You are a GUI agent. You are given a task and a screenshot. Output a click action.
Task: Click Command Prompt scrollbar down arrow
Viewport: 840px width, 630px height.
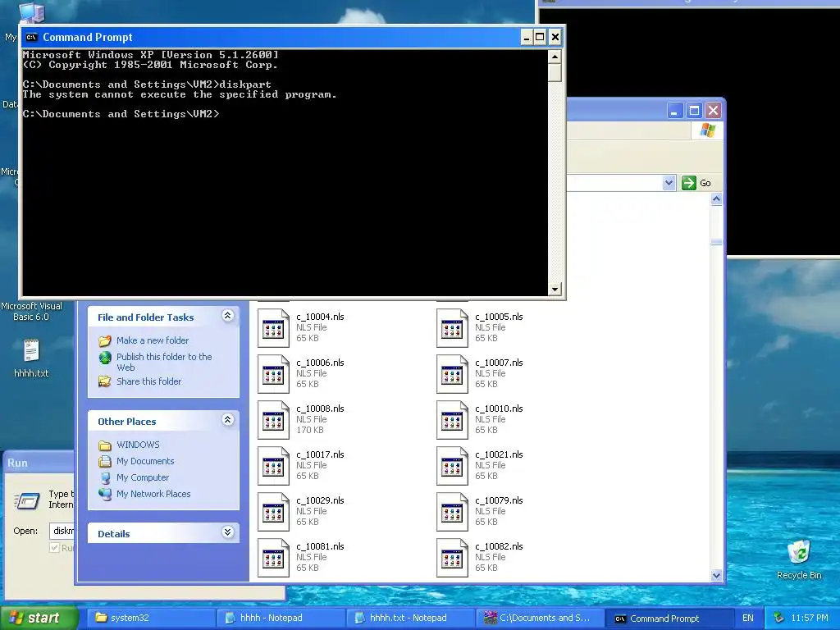tap(555, 290)
